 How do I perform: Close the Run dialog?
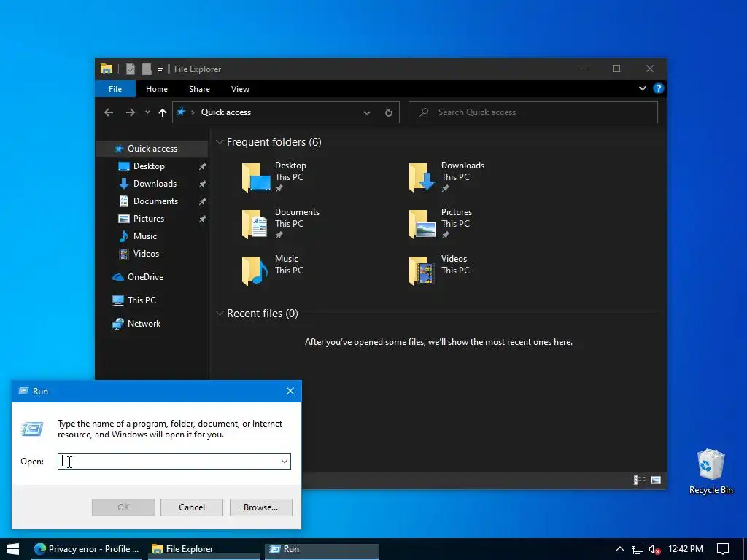click(290, 391)
